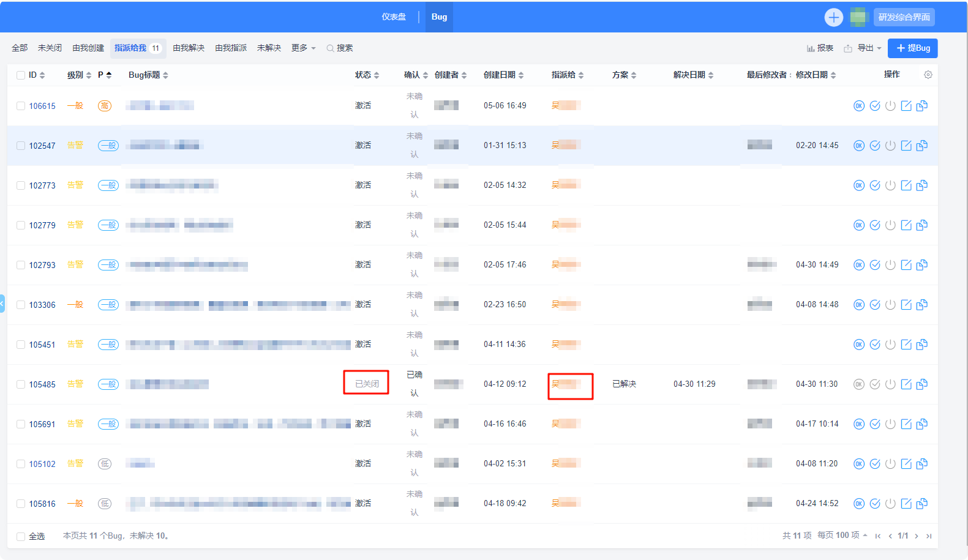Click the blue plus icon in top bar
This screenshot has width=968, height=560.
[833, 17]
